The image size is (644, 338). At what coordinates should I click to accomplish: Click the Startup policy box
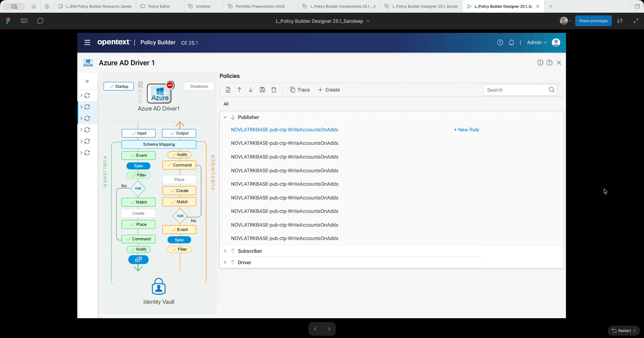point(119,87)
